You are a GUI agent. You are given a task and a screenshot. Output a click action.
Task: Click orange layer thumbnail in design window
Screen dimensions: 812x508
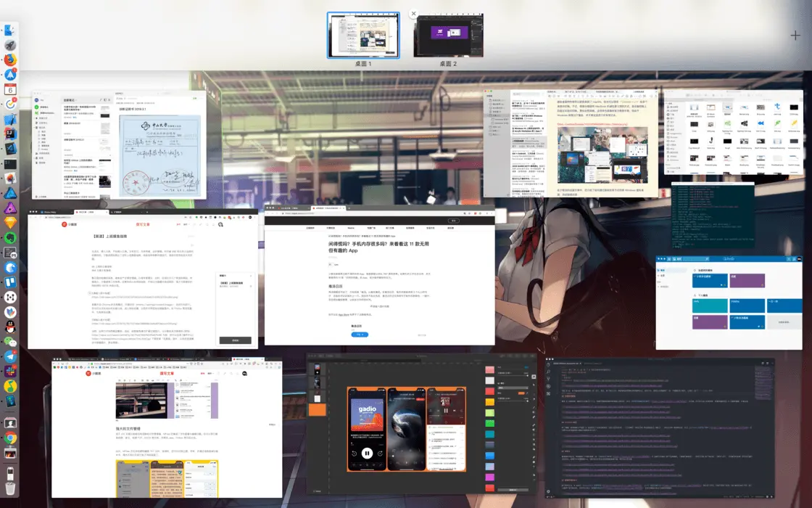pos(317,409)
